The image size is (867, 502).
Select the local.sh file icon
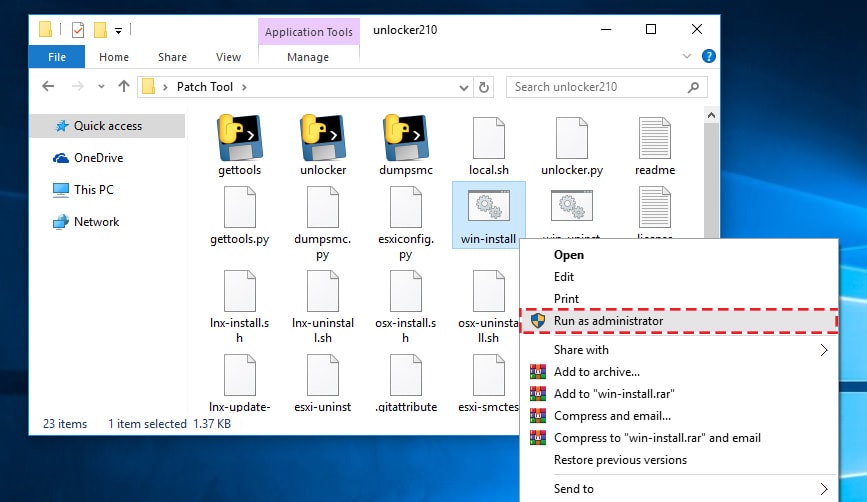[x=489, y=138]
